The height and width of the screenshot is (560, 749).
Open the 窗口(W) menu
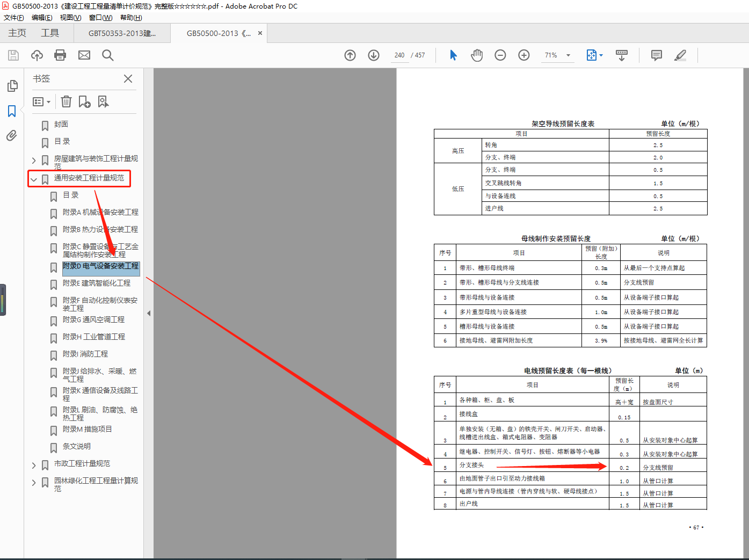pyautogui.click(x=100, y=18)
